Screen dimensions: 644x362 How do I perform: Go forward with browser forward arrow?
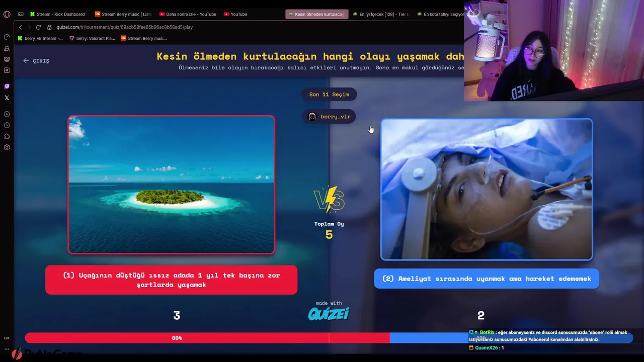coord(29,27)
